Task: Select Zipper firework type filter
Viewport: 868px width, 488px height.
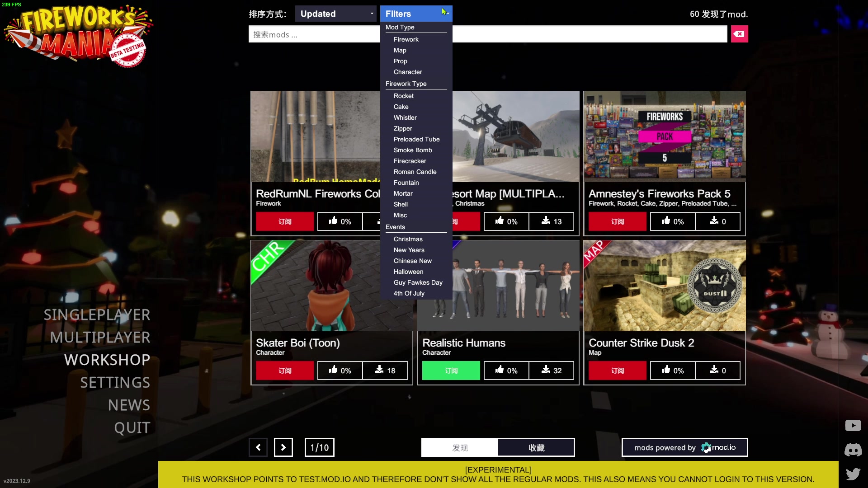Action: click(403, 128)
